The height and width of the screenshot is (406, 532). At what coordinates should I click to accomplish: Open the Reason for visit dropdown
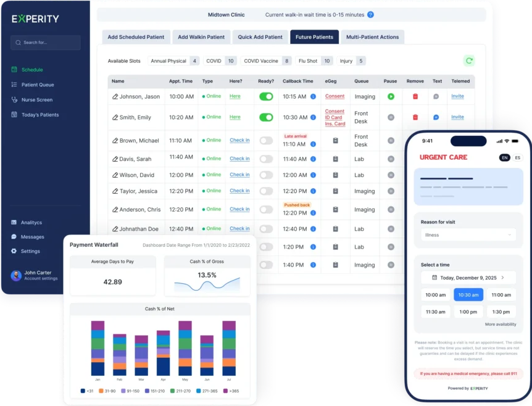pyautogui.click(x=468, y=234)
